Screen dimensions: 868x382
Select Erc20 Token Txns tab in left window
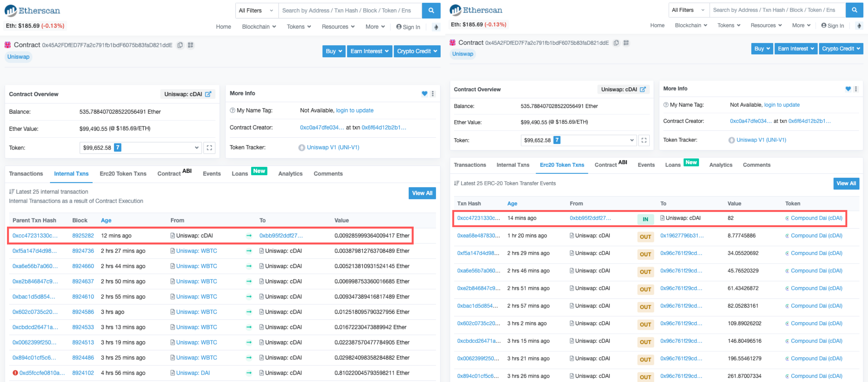[x=123, y=174]
